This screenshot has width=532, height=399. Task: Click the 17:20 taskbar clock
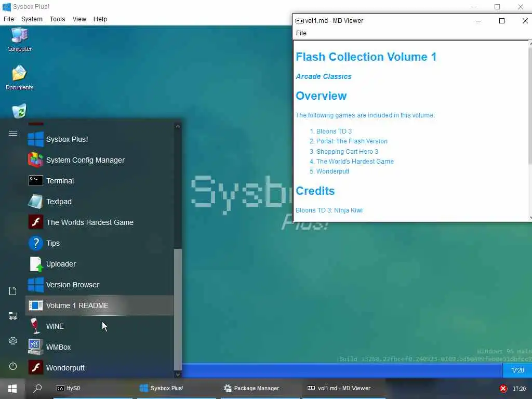click(x=519, y=389)
